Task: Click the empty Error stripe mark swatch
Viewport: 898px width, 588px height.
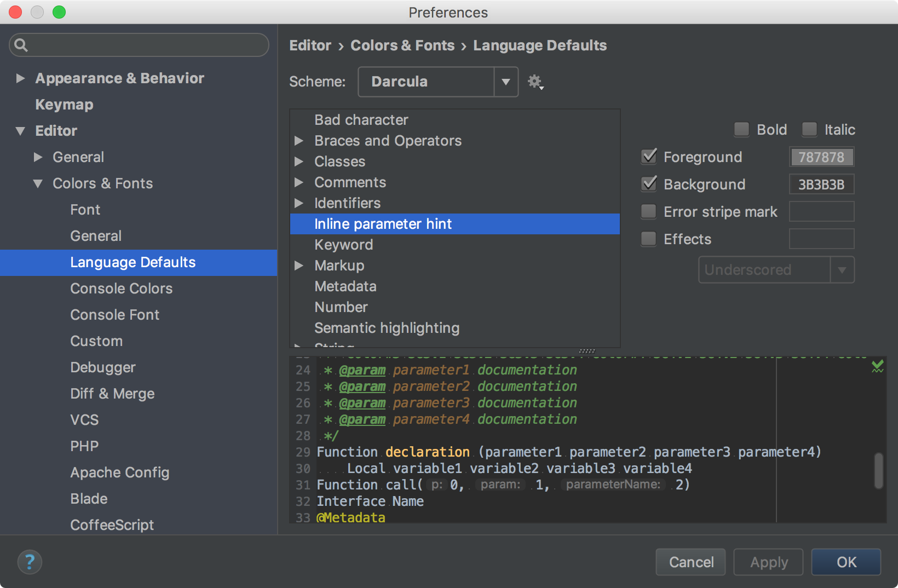Action: [821, 211]
